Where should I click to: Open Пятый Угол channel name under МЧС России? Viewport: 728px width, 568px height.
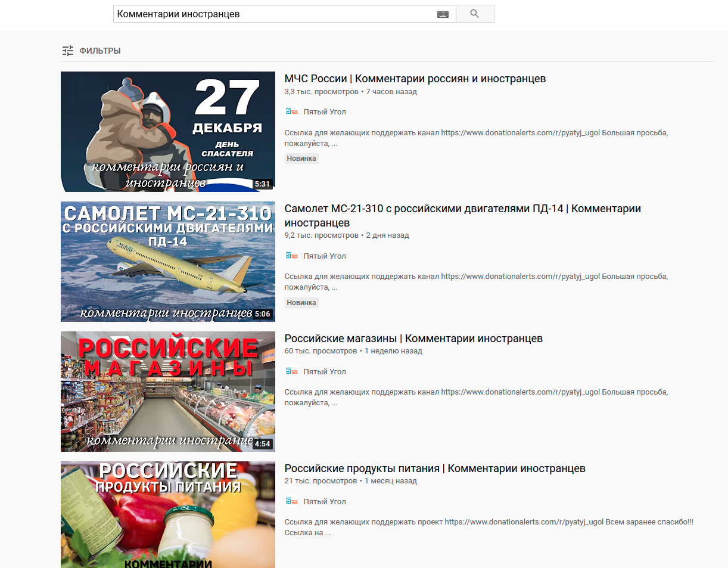[325, 112]
